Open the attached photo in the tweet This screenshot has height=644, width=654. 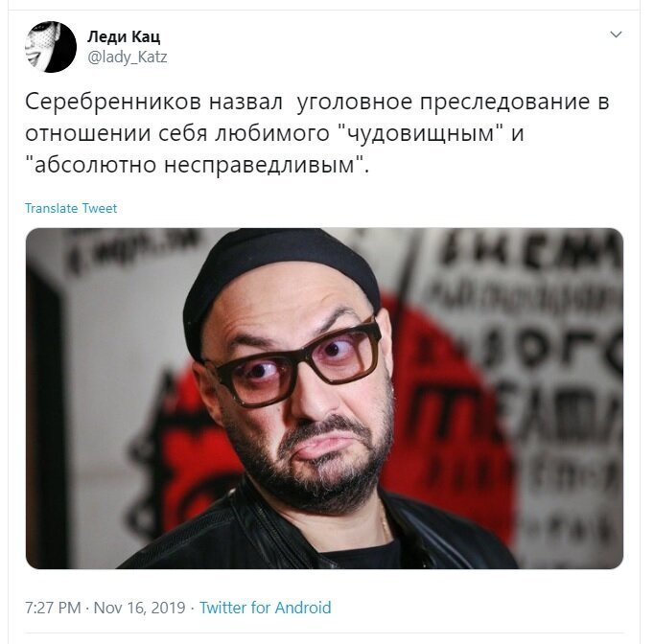pos(324,399)
